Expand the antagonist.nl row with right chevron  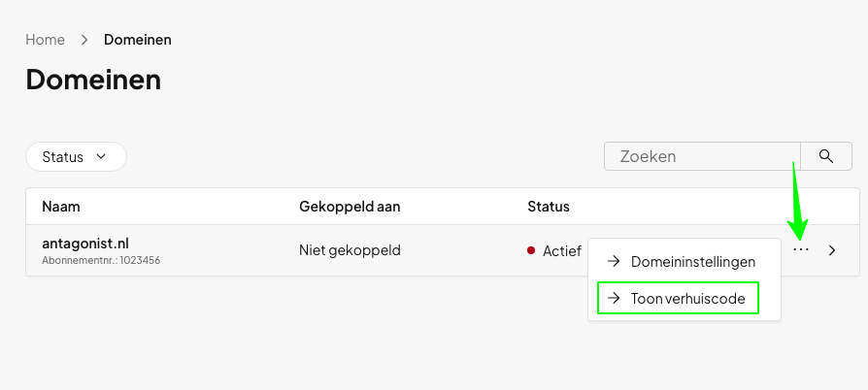coord(832,250)
